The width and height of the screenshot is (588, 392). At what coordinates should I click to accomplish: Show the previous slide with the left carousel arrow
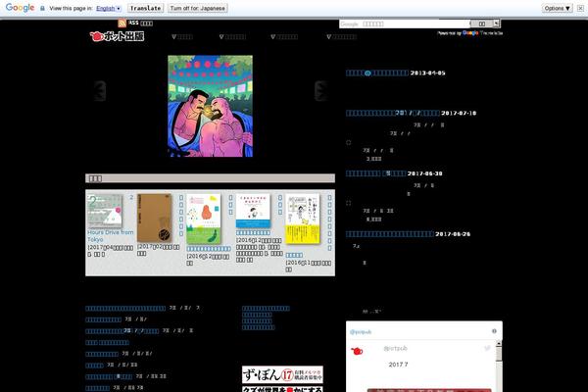point(100,91)
